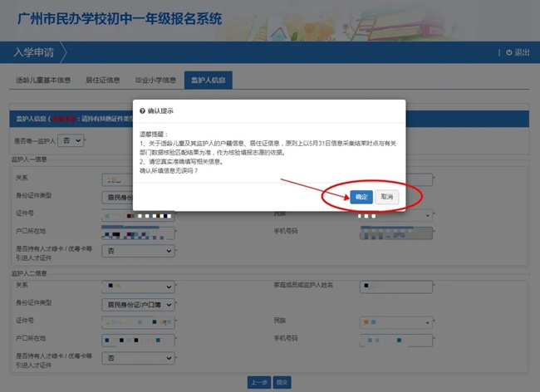Viewport: 540px width, 392px height.
Task: Click the 确定 button in confirmation dialog
Action: pos(361,197)
